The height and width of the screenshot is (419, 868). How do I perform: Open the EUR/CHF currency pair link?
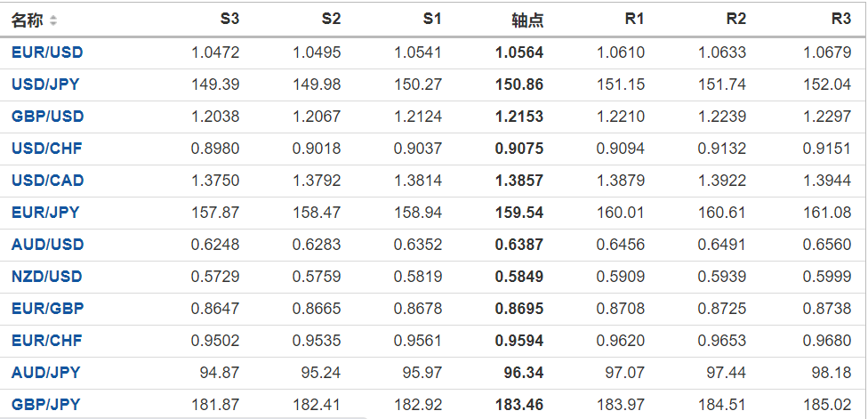[47, 341]
